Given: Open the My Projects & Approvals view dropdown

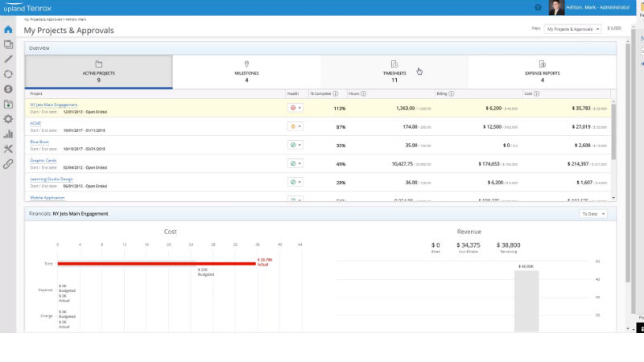Looking at the screenshot, I should point(572,29).
